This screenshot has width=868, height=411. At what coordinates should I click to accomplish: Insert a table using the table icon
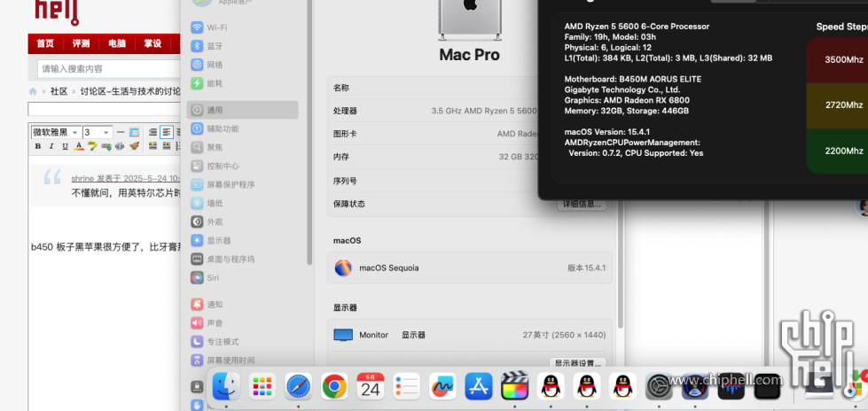coord(135,132)
